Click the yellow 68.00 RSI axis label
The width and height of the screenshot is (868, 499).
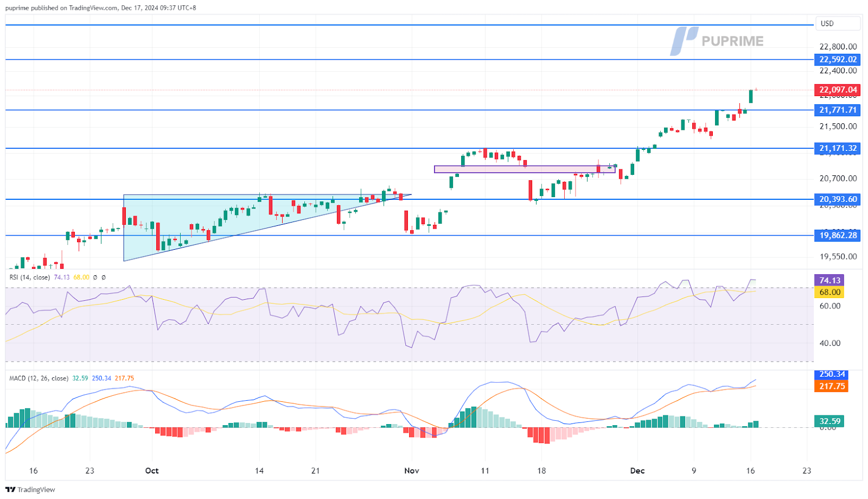point(829,292)
